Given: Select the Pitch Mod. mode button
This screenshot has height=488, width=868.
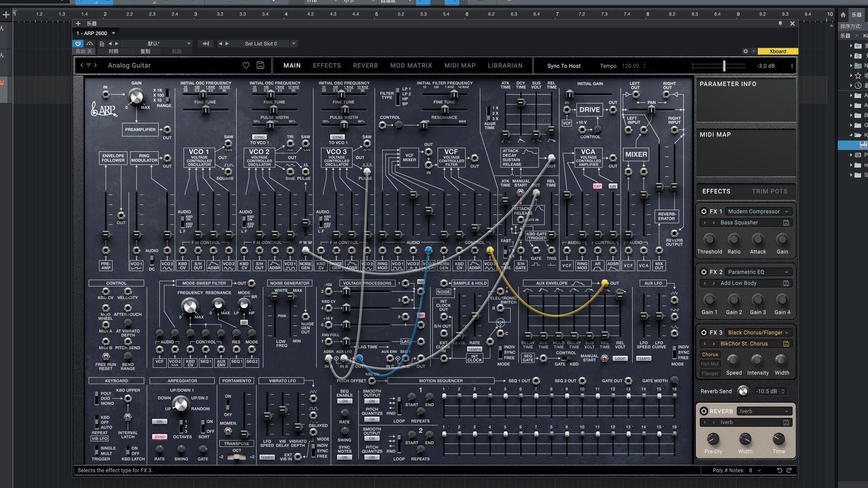Looking at the screenshot, I should coord(710,364).
